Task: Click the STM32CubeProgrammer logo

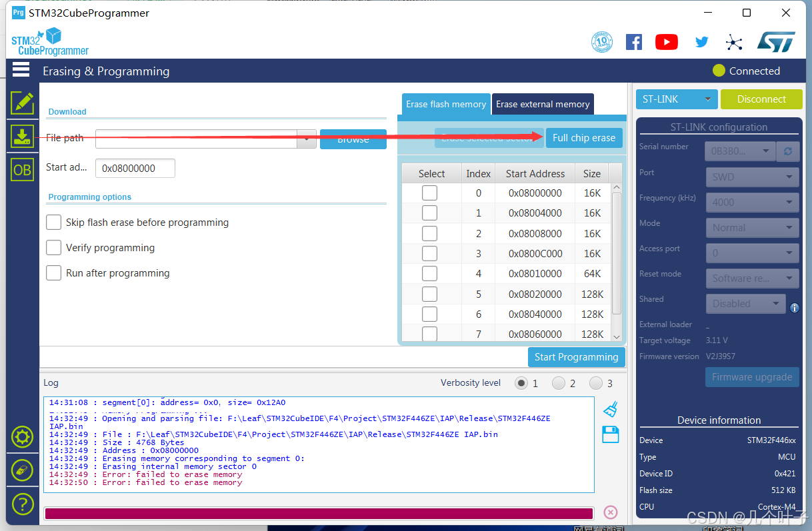Action: pyautogui.click(x=50, y=42)
